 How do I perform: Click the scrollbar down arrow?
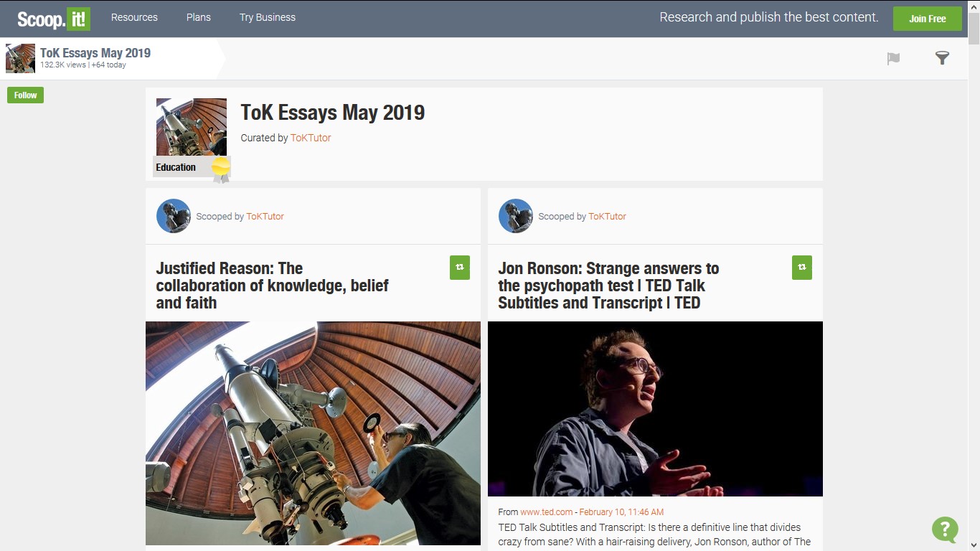tap(974, 545)
